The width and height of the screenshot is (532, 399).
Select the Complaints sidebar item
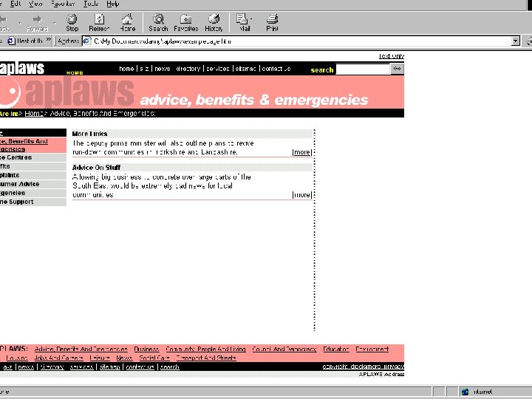tap(33, 175)
